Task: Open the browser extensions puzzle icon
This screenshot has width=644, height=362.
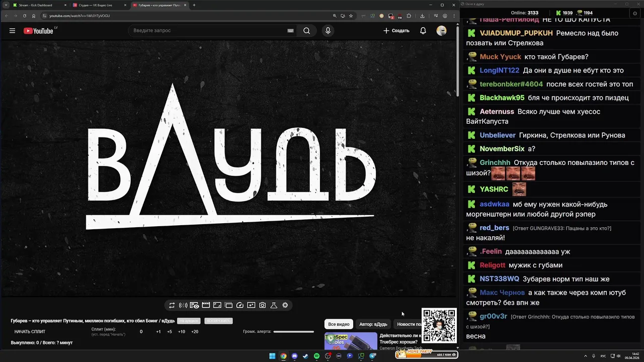Action: [409, 16]
